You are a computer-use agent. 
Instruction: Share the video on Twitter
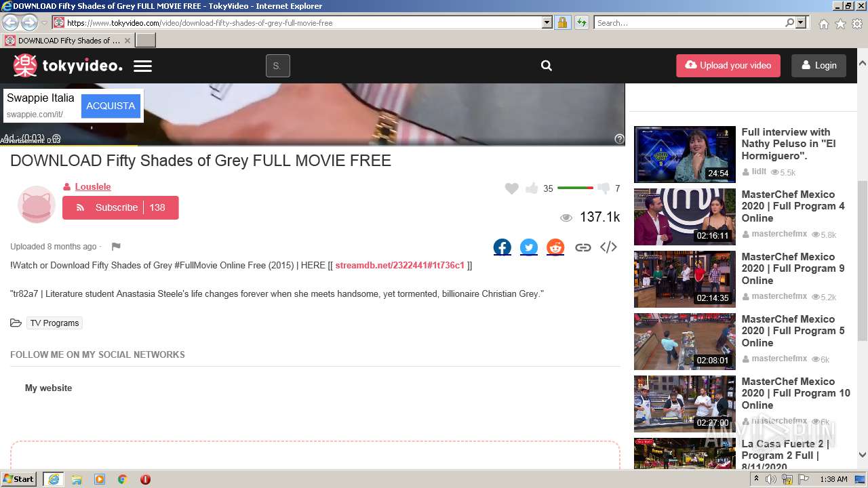(x=529, y=247)
